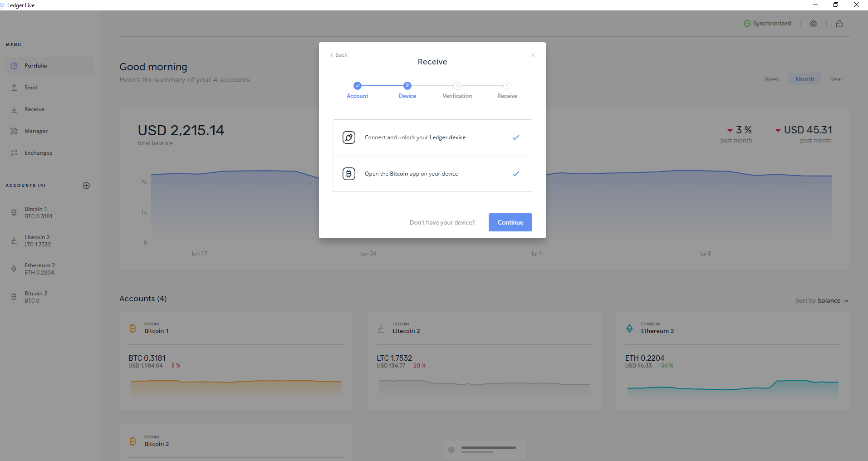Click the Bitcoin 1 sidebar coin icon

tap(14, 212)
